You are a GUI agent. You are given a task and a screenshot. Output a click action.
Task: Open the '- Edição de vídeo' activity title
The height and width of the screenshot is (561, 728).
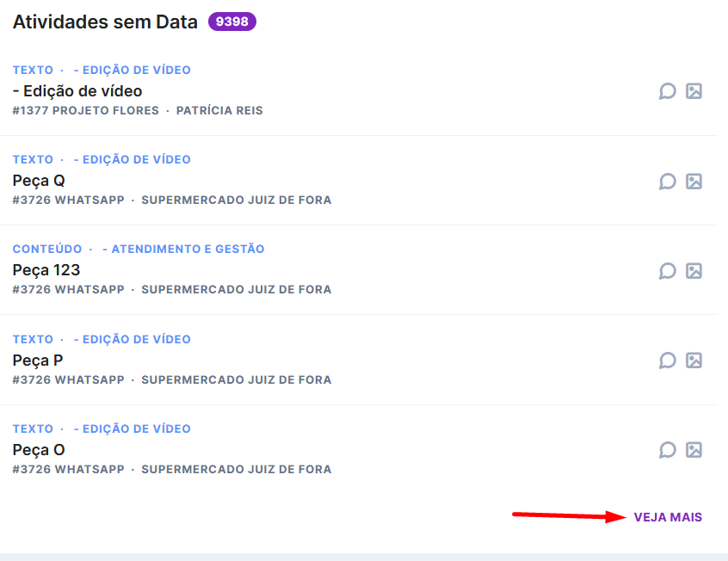(x=77, y=91)
